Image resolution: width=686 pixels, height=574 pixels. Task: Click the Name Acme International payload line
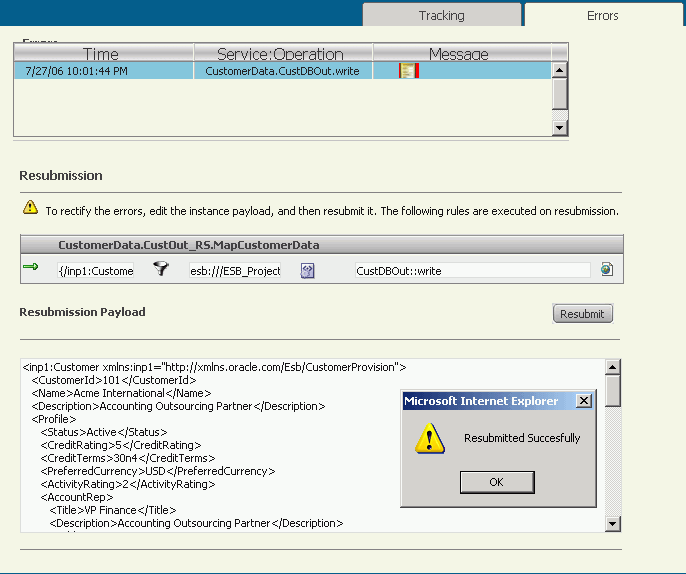(121, 393)
